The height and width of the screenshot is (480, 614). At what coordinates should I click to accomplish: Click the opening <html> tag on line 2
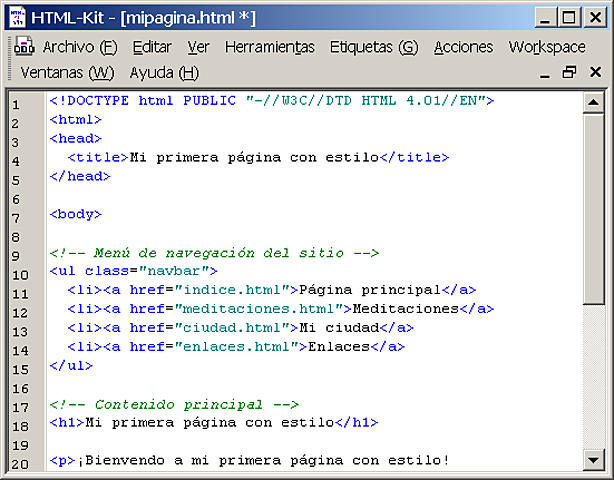(76, 119)
